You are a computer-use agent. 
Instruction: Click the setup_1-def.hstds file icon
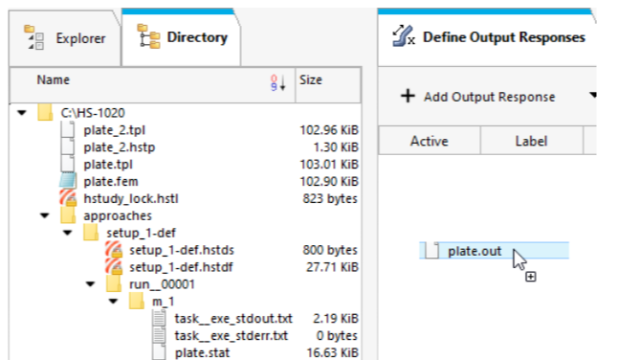tap(114, 249)
